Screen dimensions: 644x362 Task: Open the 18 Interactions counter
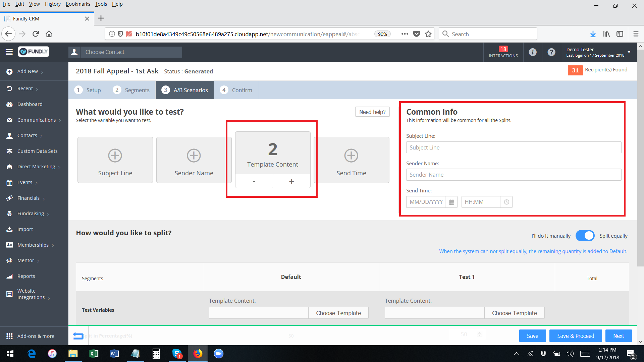click(x=503, y=52)
